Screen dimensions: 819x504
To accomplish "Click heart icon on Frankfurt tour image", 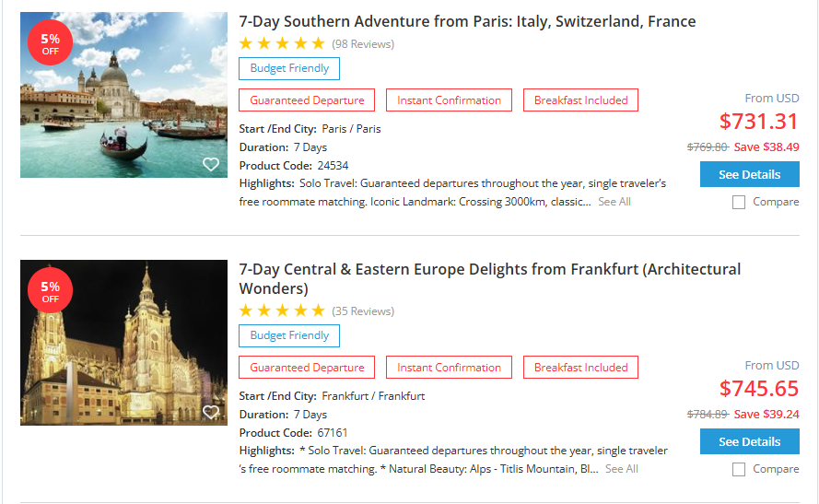I will pyautogui.click(x=211, y=412).
